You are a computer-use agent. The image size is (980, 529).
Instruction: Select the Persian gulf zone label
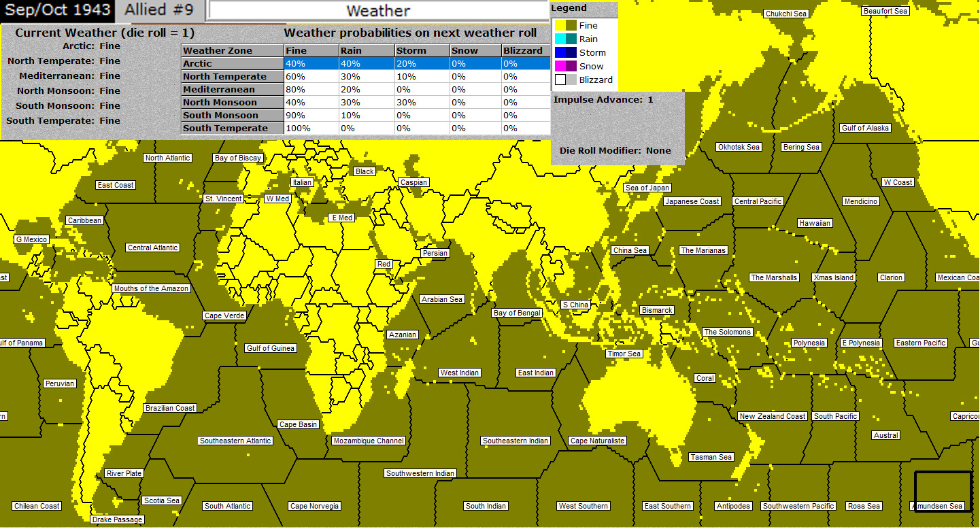(x=435, y=253)
